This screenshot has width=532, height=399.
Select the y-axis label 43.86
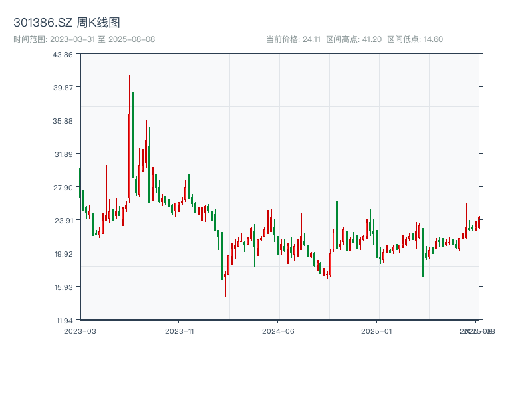(x=63, y=55)
